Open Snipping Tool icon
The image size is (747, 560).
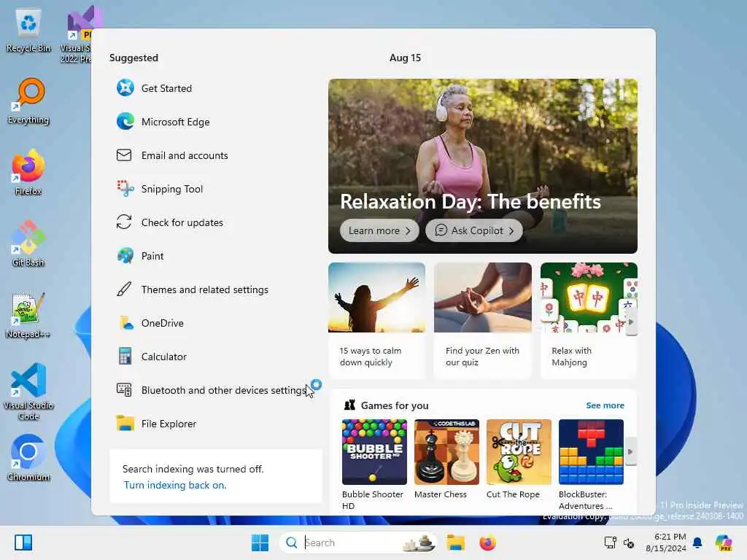point(125,189)
